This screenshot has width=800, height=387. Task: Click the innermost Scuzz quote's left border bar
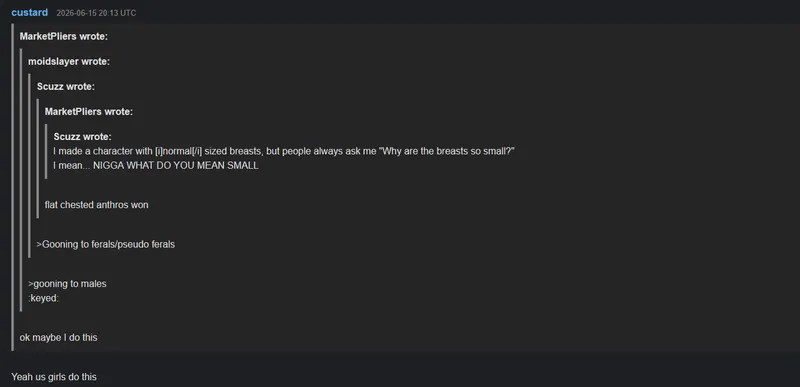point(46,151)
